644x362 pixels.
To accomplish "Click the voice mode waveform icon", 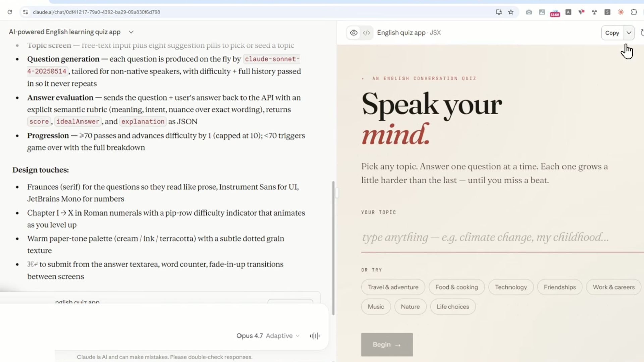I will 315,336.
